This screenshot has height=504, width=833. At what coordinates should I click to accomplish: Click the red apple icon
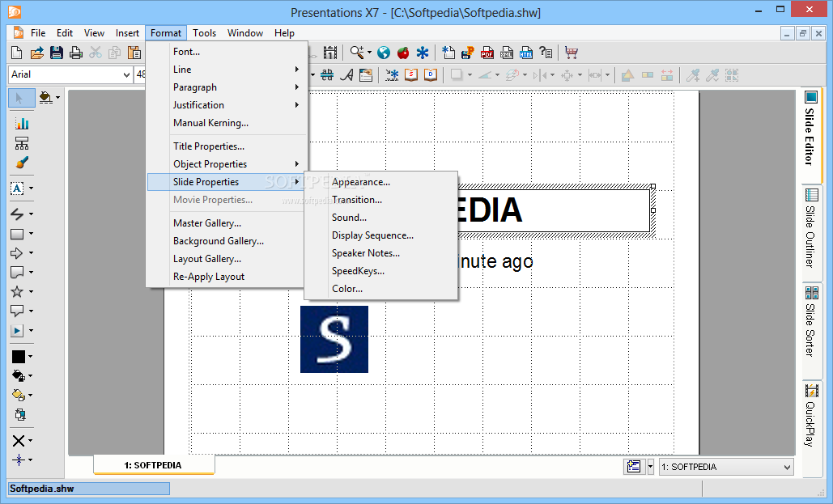pyautogui.click(x=403, y=53)
